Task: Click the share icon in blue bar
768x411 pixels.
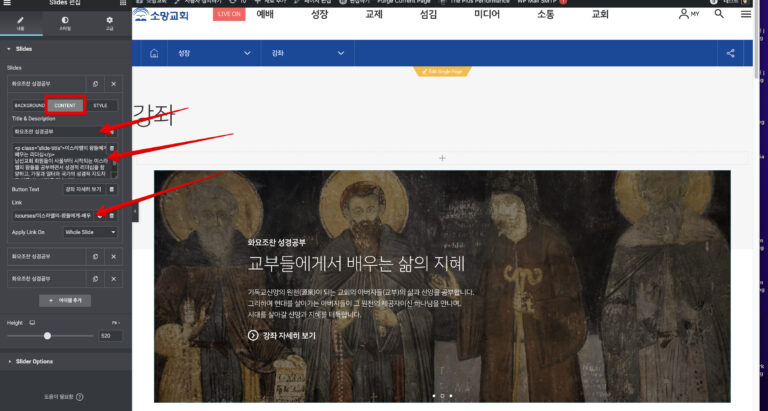Action: (x=730, y=53)
